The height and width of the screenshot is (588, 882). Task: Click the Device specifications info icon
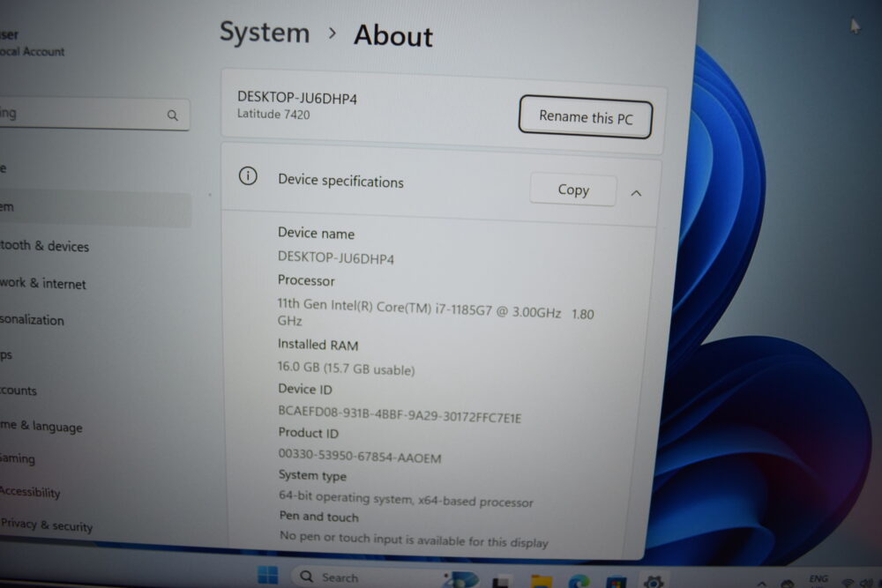point(248,176)
